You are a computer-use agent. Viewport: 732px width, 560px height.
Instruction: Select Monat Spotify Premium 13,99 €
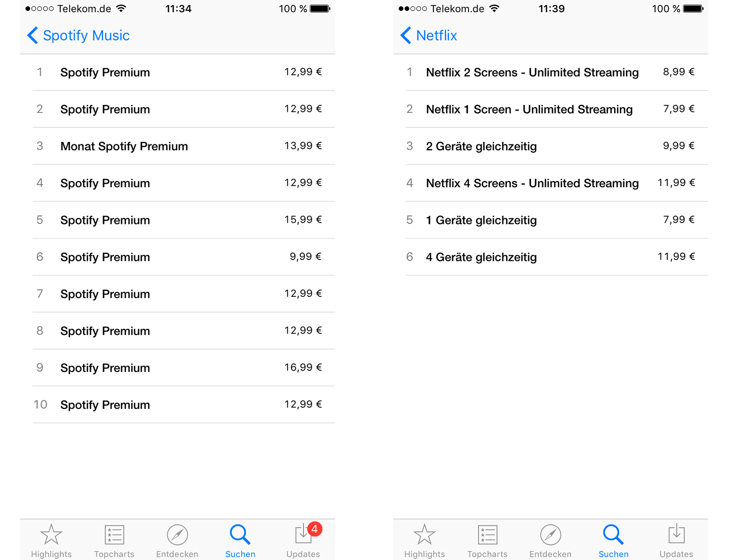[184, 146]
